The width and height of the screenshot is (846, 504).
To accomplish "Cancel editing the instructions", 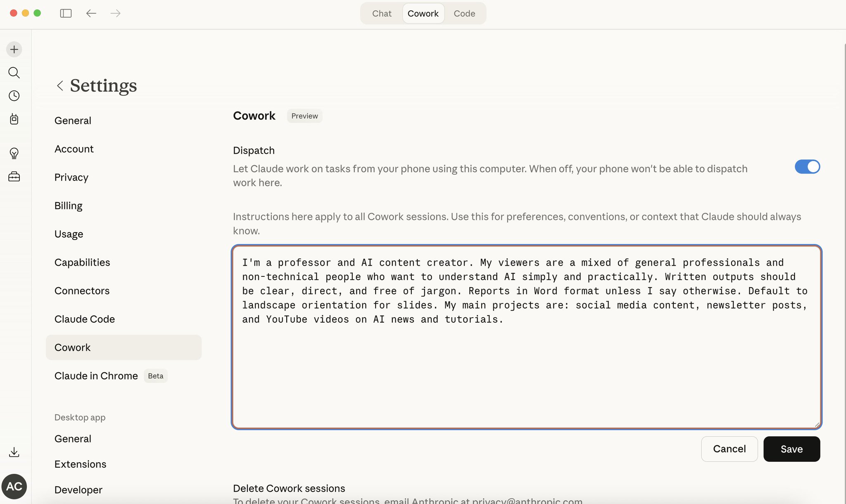I will [x=729, y=449].
